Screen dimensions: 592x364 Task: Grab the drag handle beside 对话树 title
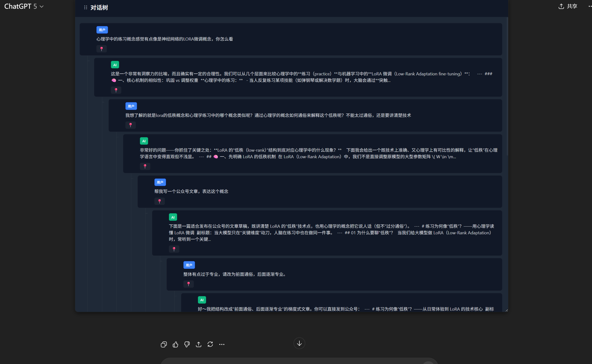point(86,7)
